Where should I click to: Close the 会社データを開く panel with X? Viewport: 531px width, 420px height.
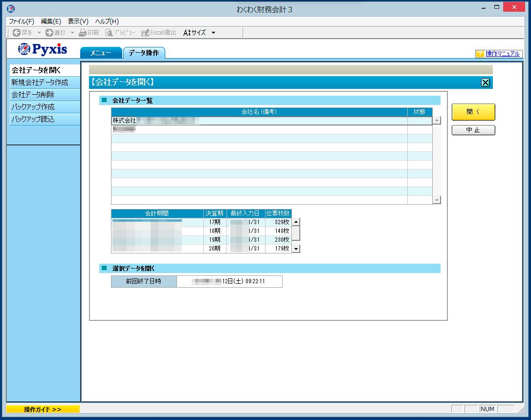coord(485,83)
